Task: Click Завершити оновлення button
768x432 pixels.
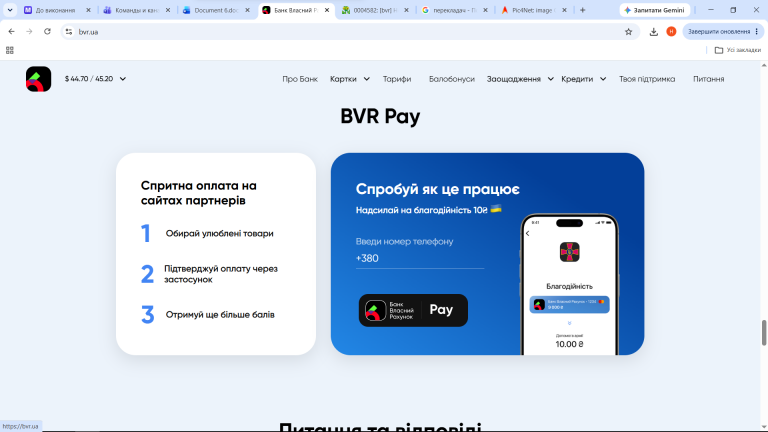Action: click(x=723, y=31)
